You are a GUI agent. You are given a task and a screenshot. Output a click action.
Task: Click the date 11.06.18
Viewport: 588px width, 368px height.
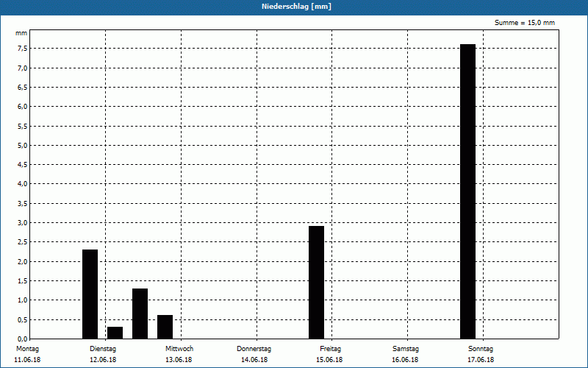(27, 360)
